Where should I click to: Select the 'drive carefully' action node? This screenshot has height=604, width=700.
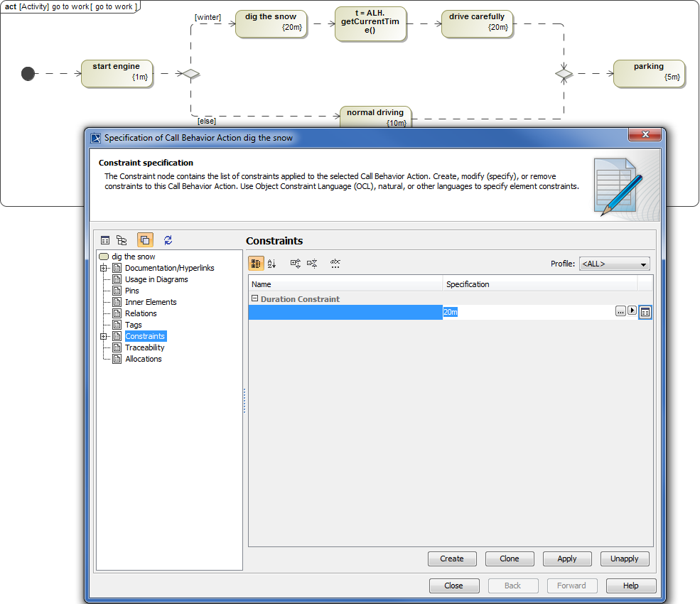coord(477,23)
